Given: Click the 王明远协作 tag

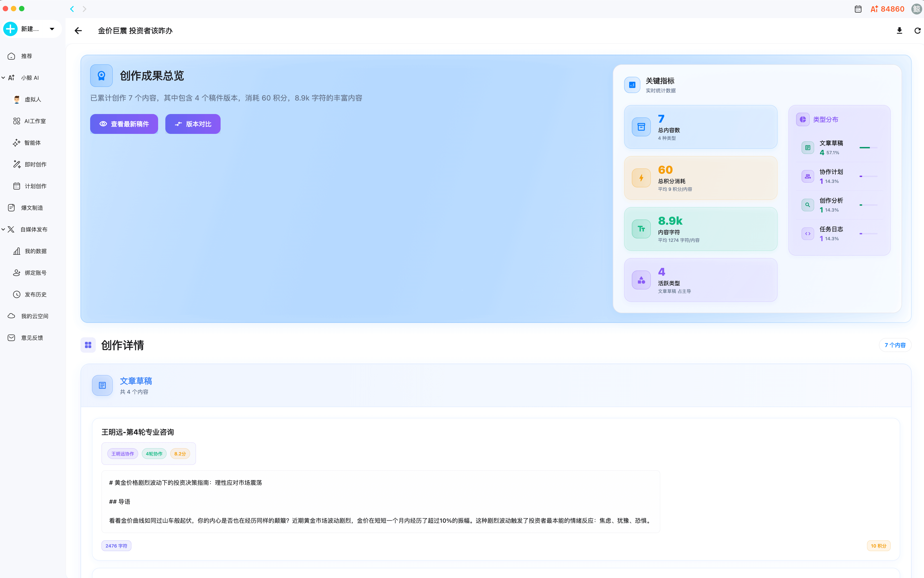Looking at the screenshot, I should (122, 454).
